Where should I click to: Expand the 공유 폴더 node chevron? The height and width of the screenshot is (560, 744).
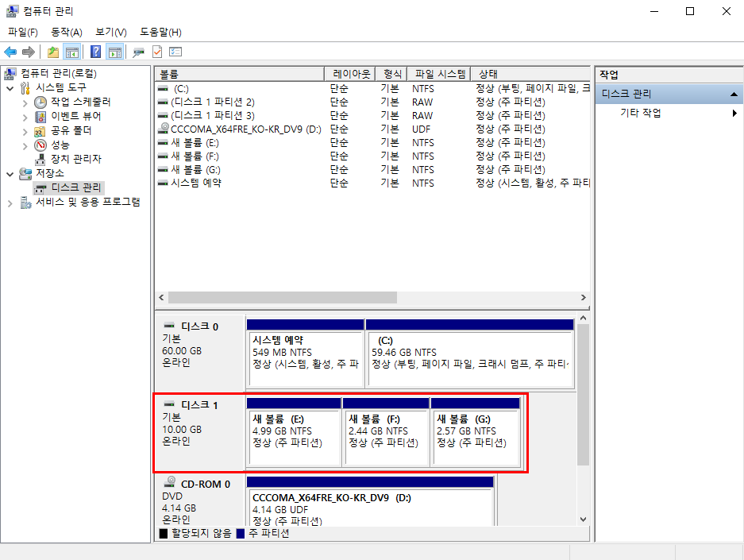coord(25,131)
